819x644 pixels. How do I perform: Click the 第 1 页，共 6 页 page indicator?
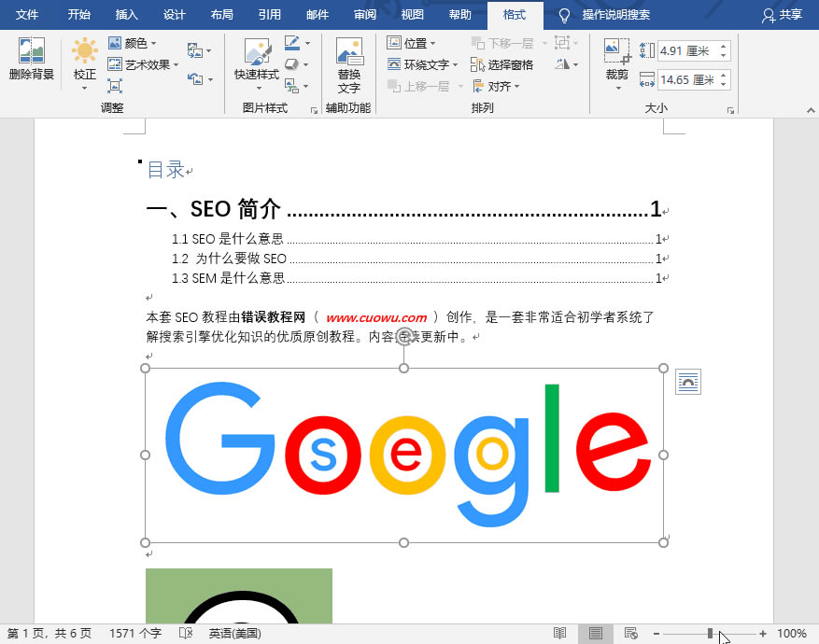point(49,634)
